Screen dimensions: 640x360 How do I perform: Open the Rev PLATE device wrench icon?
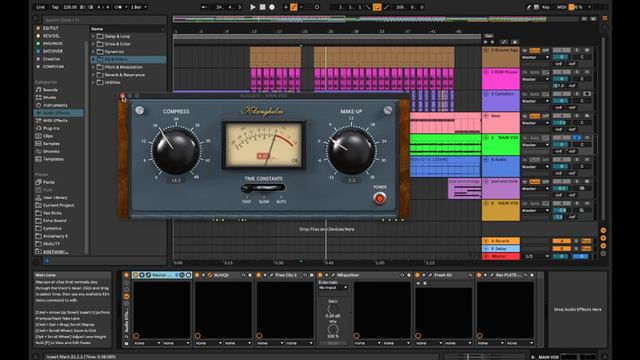click(x=492, y=275)
